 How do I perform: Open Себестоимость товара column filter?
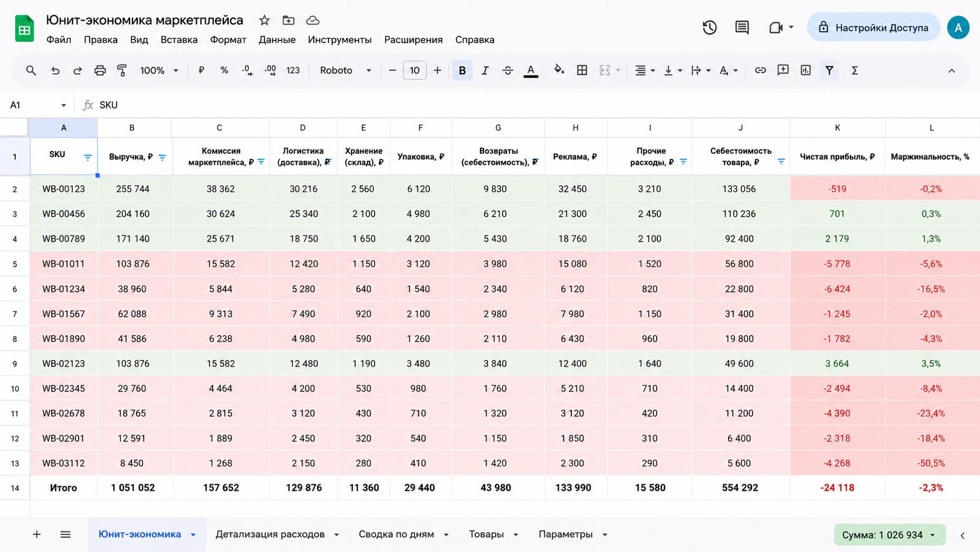coord(781,161)
